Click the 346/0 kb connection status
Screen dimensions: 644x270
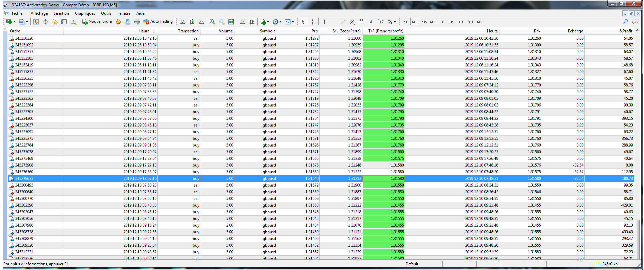pos(606,264)
